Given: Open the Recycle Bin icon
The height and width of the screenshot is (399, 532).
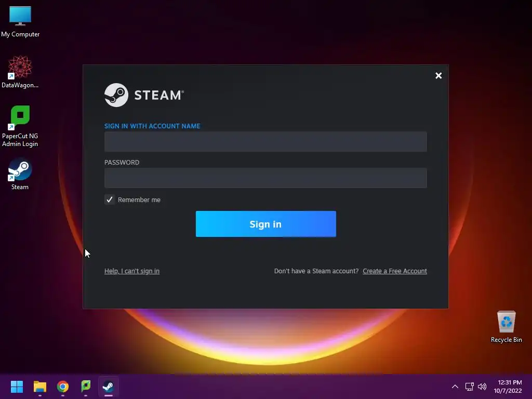Looking at the screenshot, I should tap(506, 326).
